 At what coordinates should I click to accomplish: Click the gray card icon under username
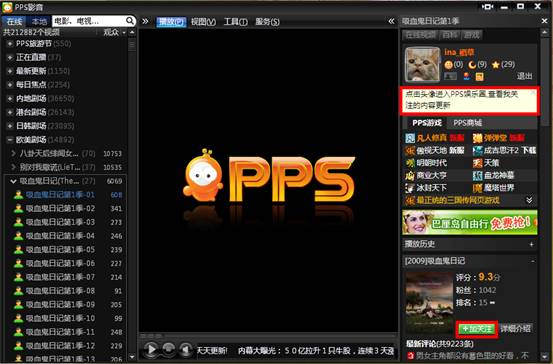pos(450,76)
